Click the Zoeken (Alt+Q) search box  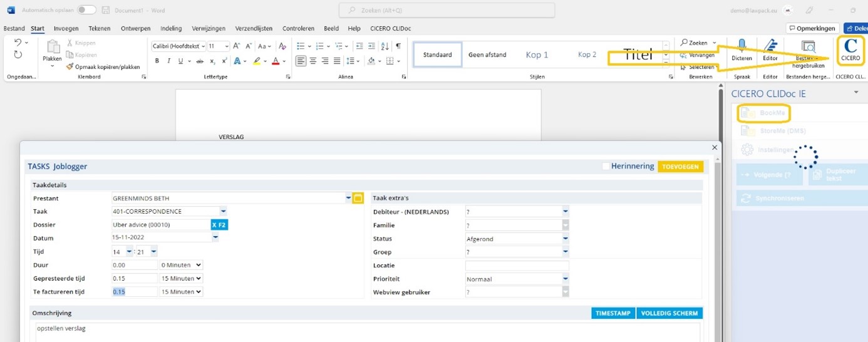click(x=447, y=10)
